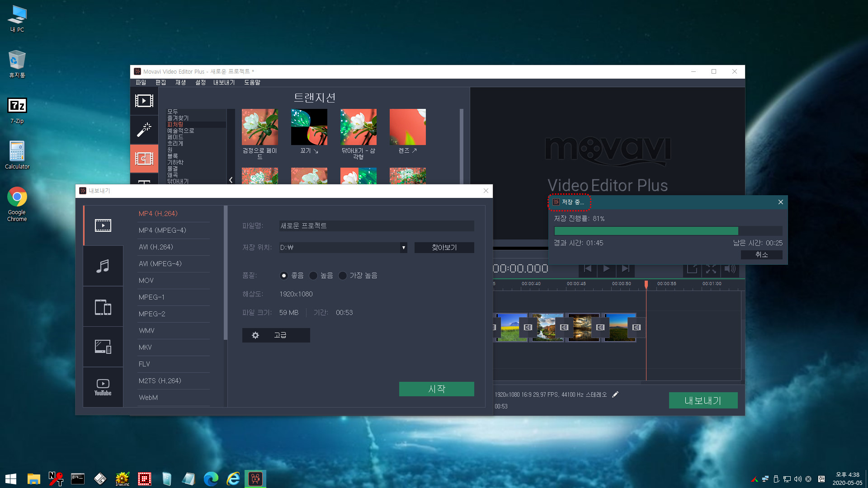The image size is (868, 488).
Task: Open the 파일 menu
Action: tap(141, 82)
